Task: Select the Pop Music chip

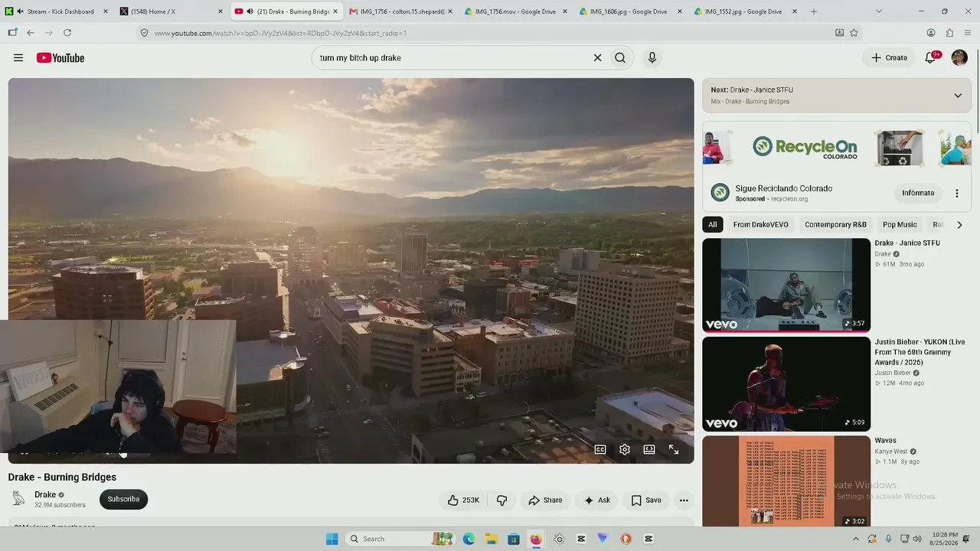Action: (900, 225)
